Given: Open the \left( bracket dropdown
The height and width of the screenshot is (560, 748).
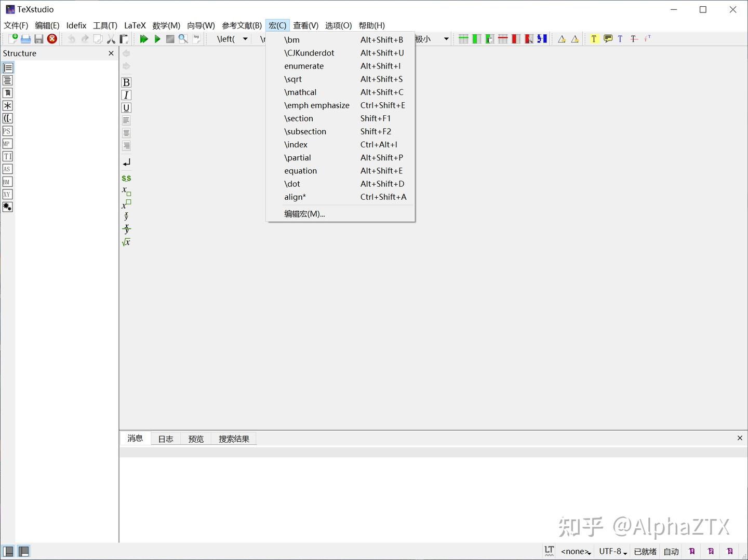Looking at the screenshot, I should click(x=244, y=38).
